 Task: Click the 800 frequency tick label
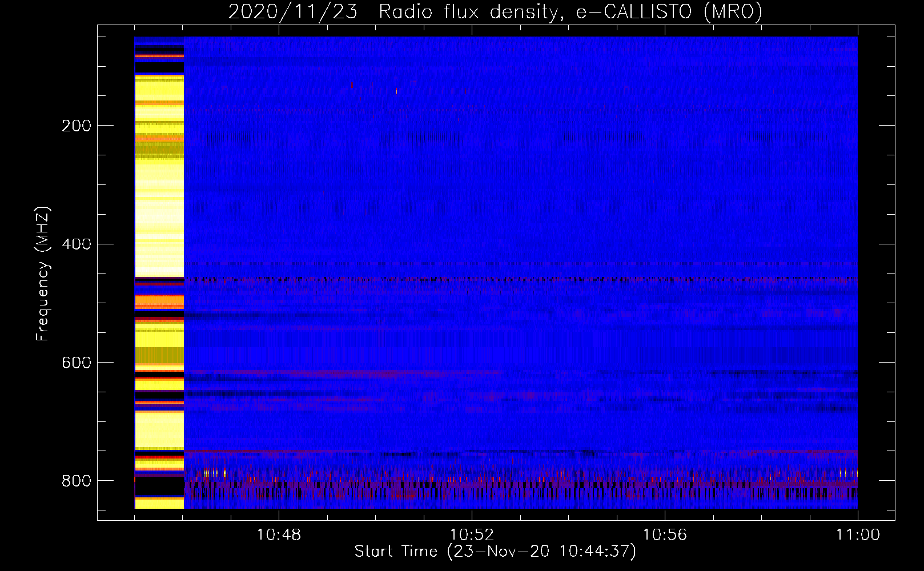[x=76, y=481]
